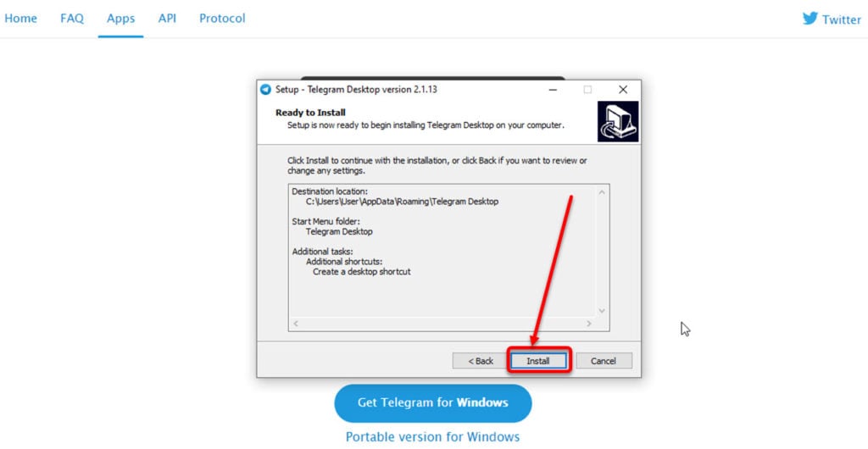Select the Apps tab
Viewport: 868px width, 449px height.
pos(120,19)
